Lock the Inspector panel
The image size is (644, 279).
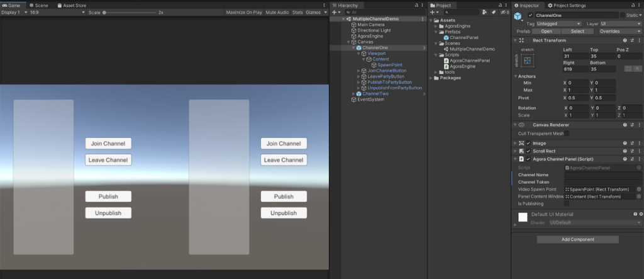click(x=633, y=5)
